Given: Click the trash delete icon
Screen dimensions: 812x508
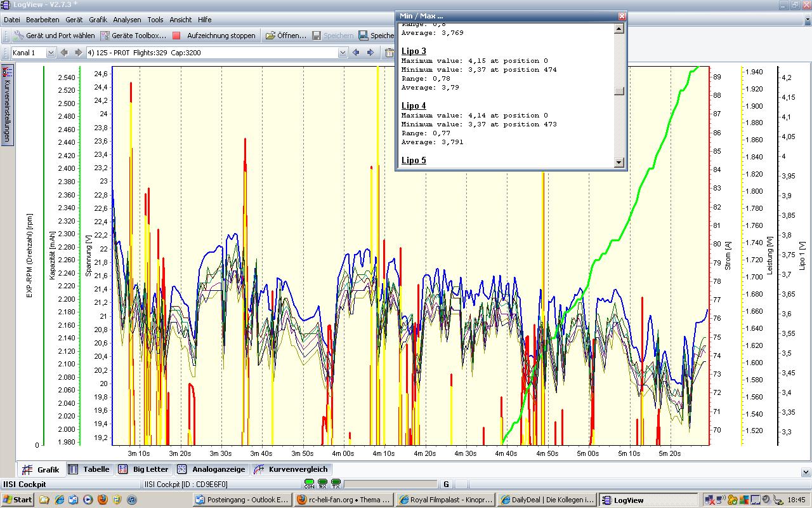Looking at the screenshot, I should click(x=389, y=53).
